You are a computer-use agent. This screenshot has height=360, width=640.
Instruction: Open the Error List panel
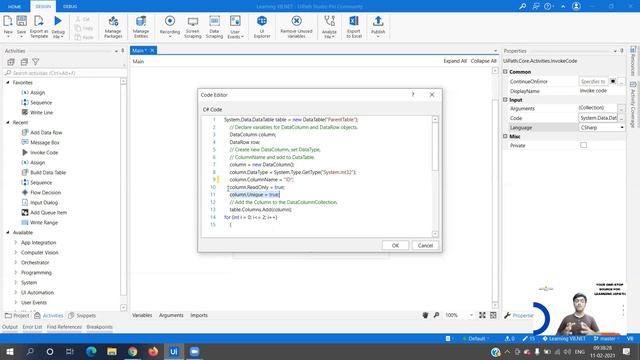point(32,327)
